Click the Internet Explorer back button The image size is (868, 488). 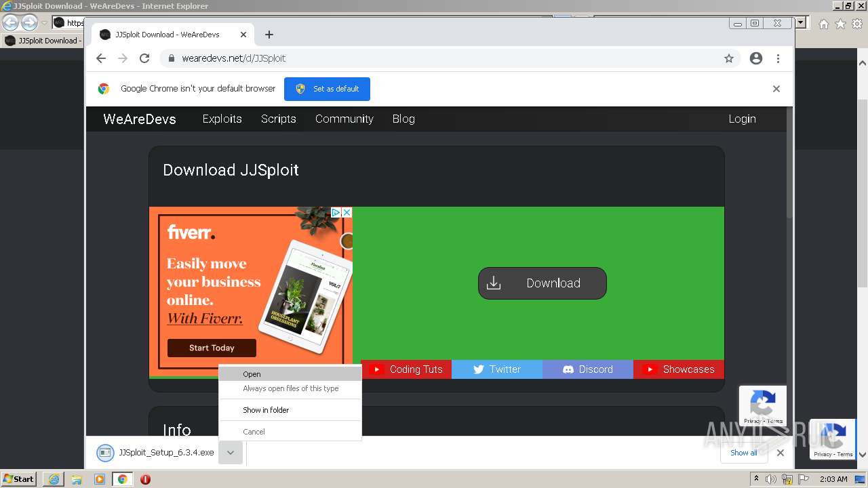(x=10, y=23)
